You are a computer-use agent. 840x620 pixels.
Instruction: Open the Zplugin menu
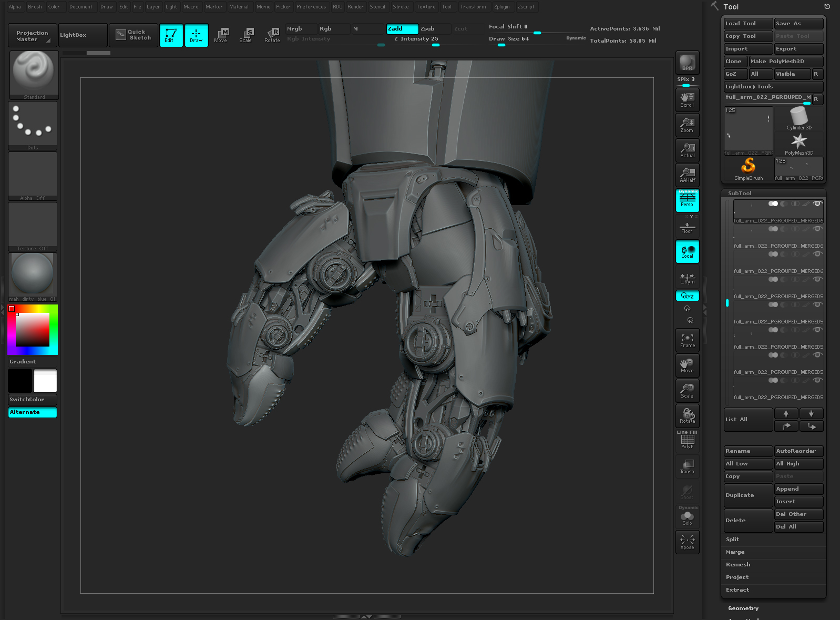pyautogui.click(x=501, y=7)
